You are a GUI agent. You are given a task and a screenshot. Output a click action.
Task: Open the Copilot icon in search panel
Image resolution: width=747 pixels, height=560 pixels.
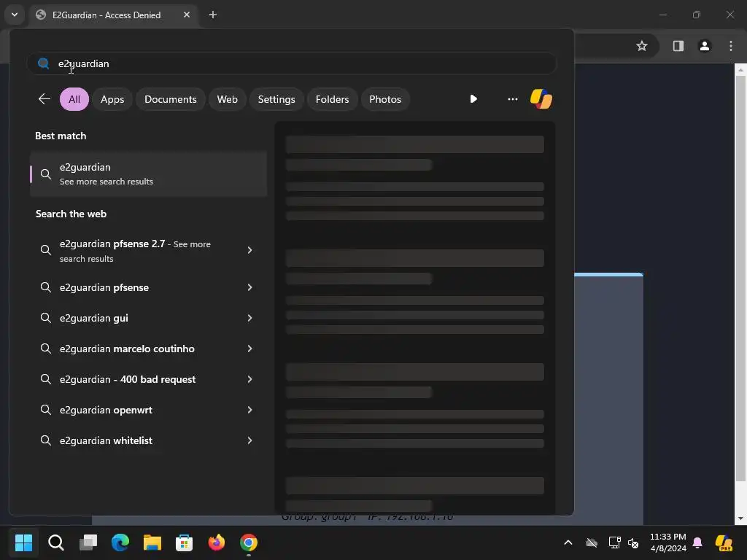tap(541, 99)
